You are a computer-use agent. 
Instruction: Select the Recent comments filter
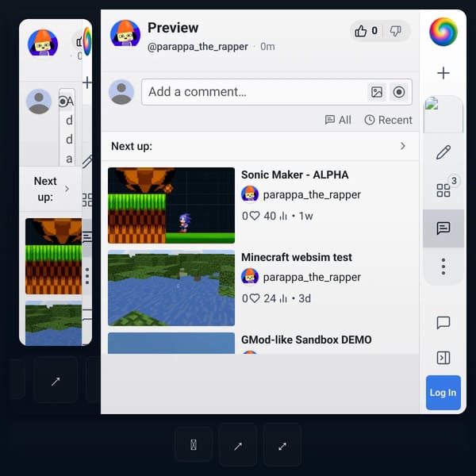click(388, 120)
